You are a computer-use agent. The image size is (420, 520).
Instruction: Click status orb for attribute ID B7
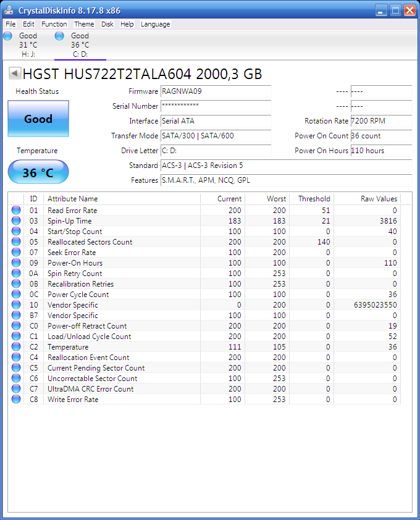[x=16, y=315]
